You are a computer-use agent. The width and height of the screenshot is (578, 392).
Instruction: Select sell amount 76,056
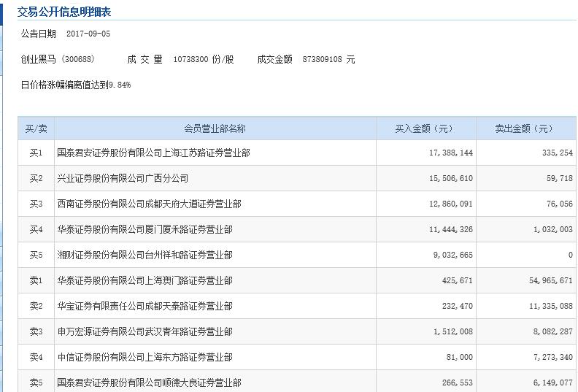pyautogui.click(x=560, y=204)
